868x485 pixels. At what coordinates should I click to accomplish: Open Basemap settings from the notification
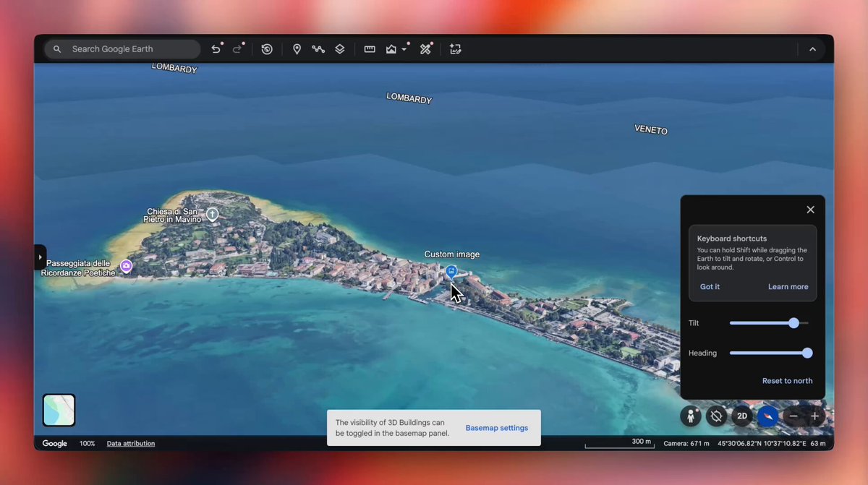(497, 428)
